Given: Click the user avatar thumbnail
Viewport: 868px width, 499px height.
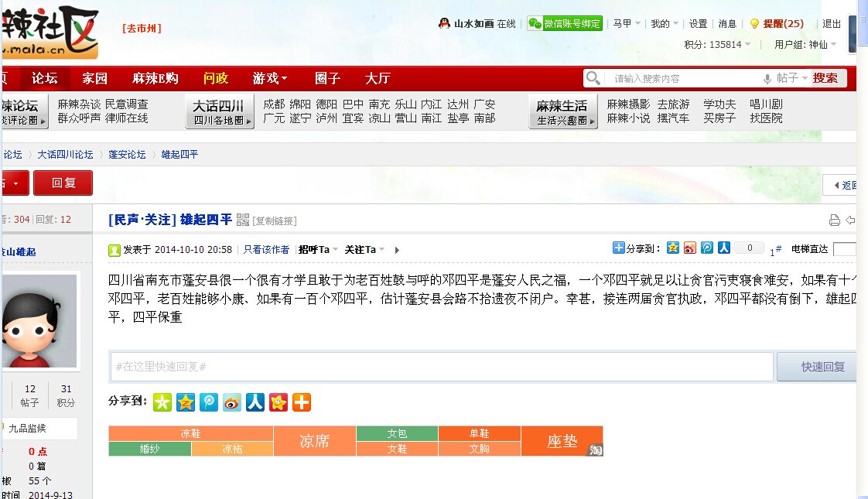Looking at the screenshot, I should pyautogui.click(x=39, y=321).
